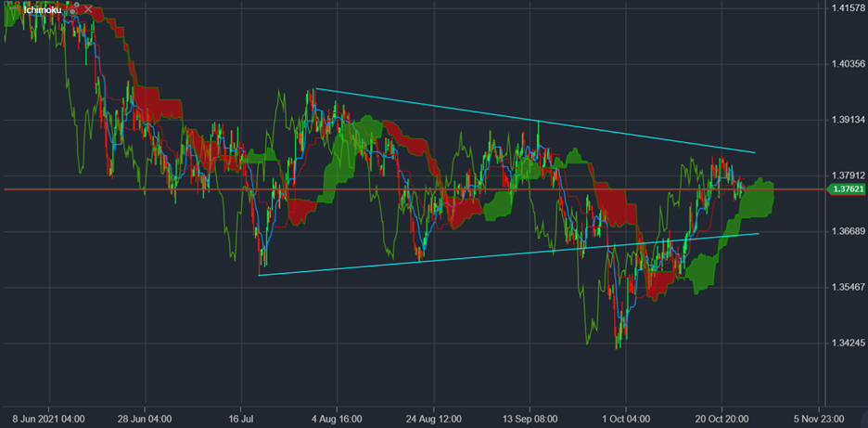
Task: Click time label 1 Oct 04:00
Action: (x=626, y=418)
